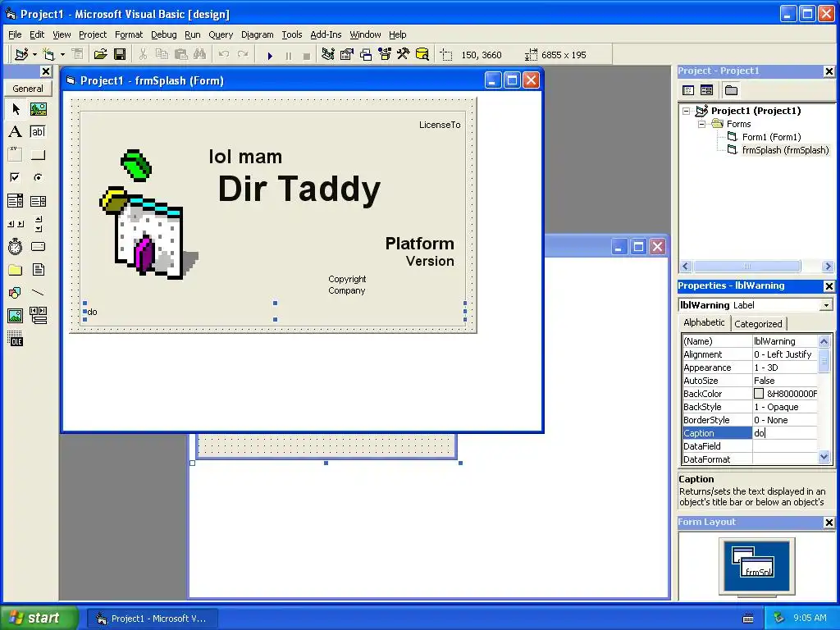Switch to the Categorized properties tab

pyautogui.click(x=758, y=324)
